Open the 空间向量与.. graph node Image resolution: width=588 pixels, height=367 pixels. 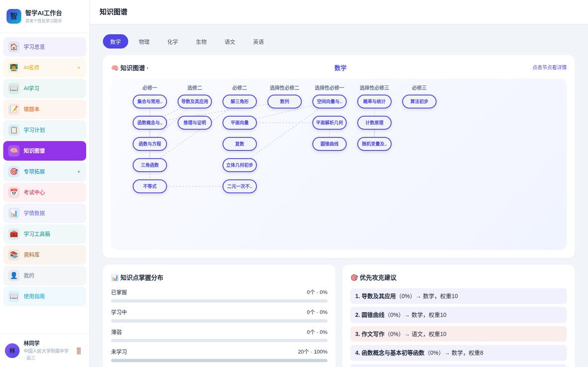pyautogui.click(x=329, y=102)
